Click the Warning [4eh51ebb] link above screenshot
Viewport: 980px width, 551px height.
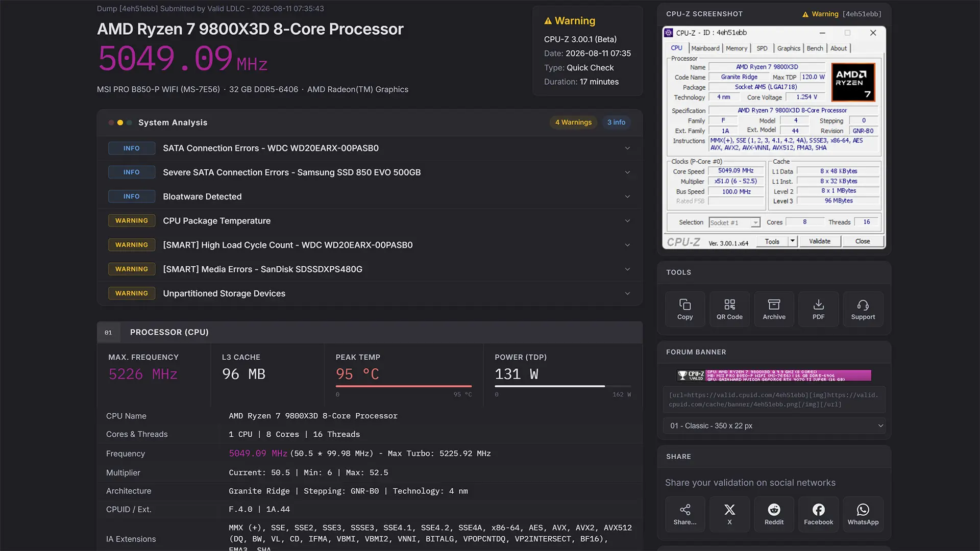point(842,14)
